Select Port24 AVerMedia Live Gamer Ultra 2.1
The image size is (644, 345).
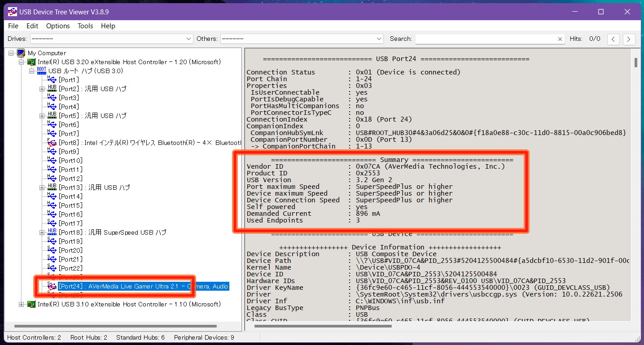click(x=144, y=286)
